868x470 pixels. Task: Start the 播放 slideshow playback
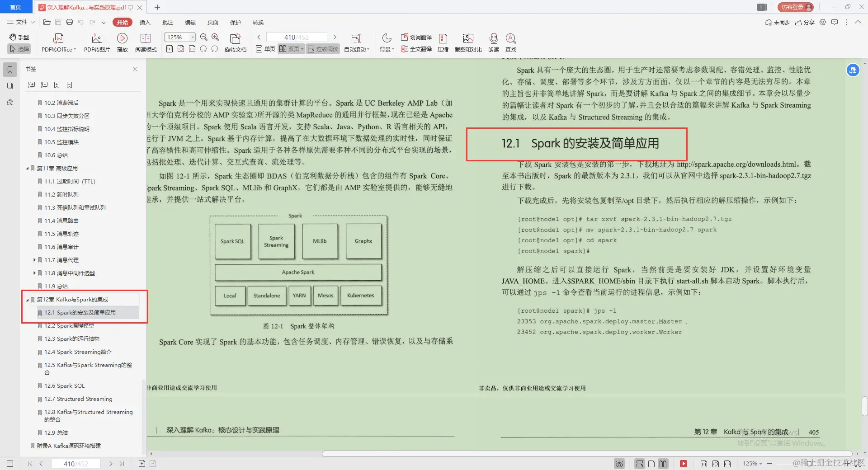[122, 43]
